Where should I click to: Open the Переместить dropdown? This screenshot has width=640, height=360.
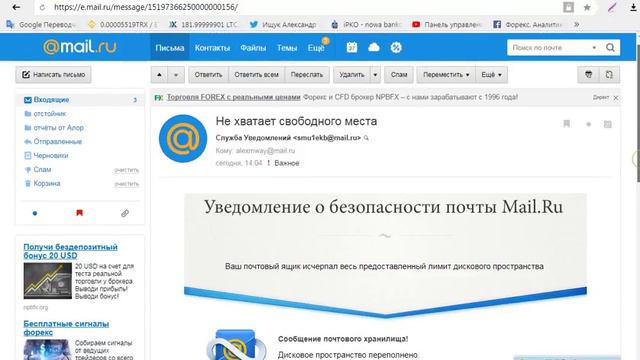(x=446, y=75)
